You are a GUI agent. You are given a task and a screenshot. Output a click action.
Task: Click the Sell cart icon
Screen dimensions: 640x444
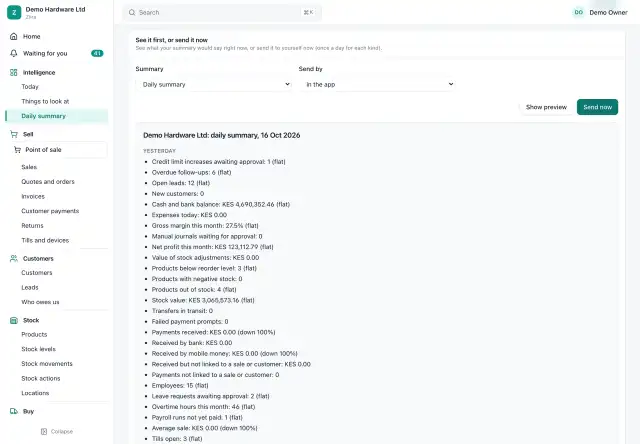14,134
